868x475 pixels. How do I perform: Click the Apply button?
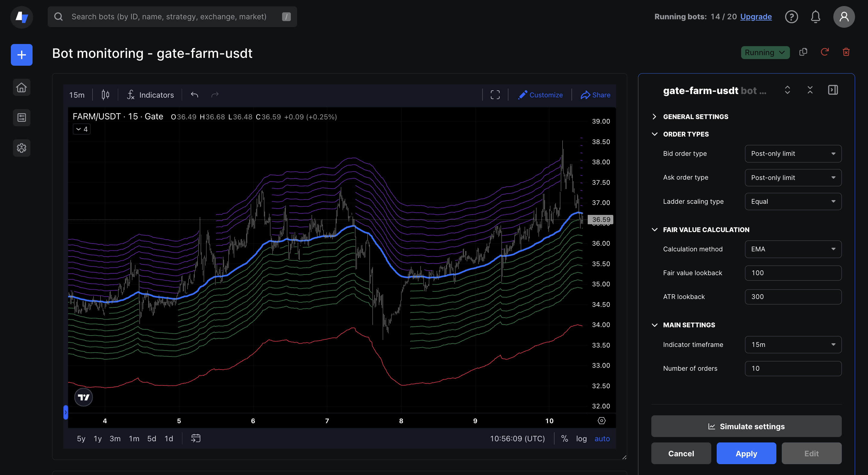(x=746, y=453)
